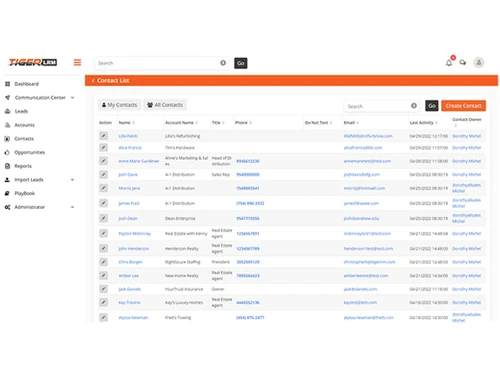The image size is (500, 375).
Task: Edit the Josh Dean contact row
Action: click(103, 218)
